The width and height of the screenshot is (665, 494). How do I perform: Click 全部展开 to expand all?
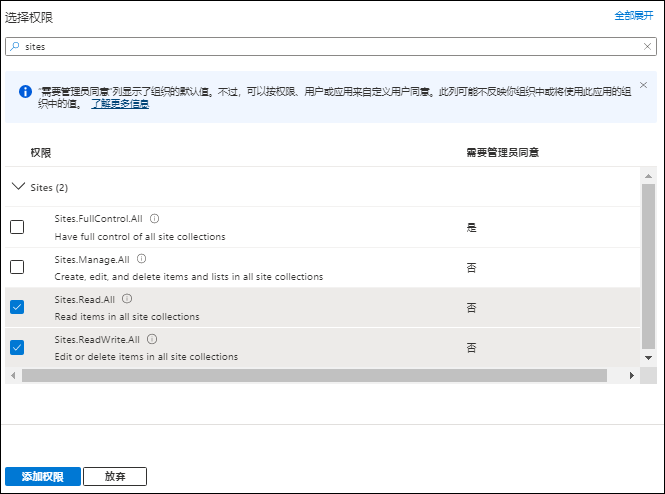[x=634, y=16]
